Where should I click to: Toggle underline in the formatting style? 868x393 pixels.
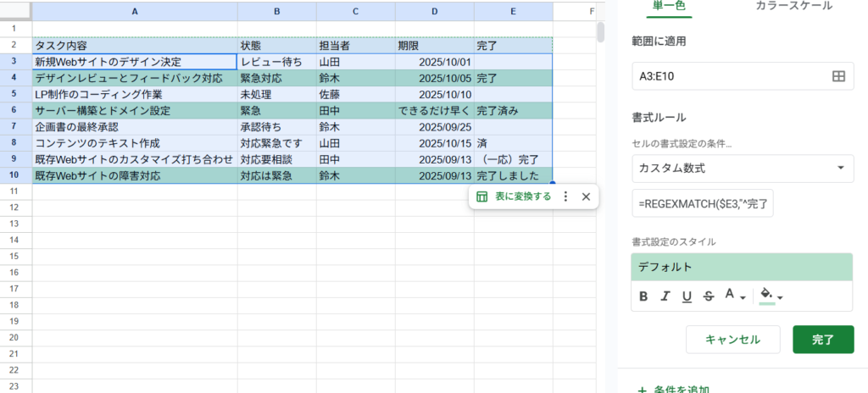pyautogui.click(x=687, y=296)
